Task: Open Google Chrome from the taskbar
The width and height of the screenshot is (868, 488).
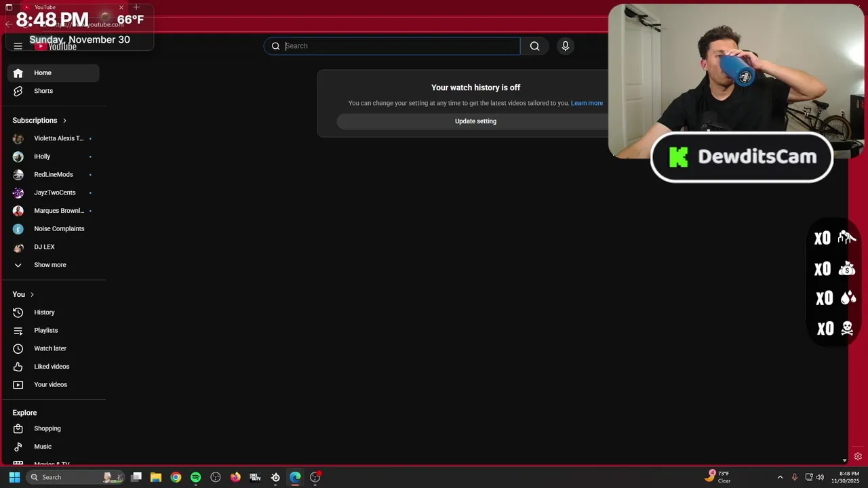Action: tap(176, 477)
